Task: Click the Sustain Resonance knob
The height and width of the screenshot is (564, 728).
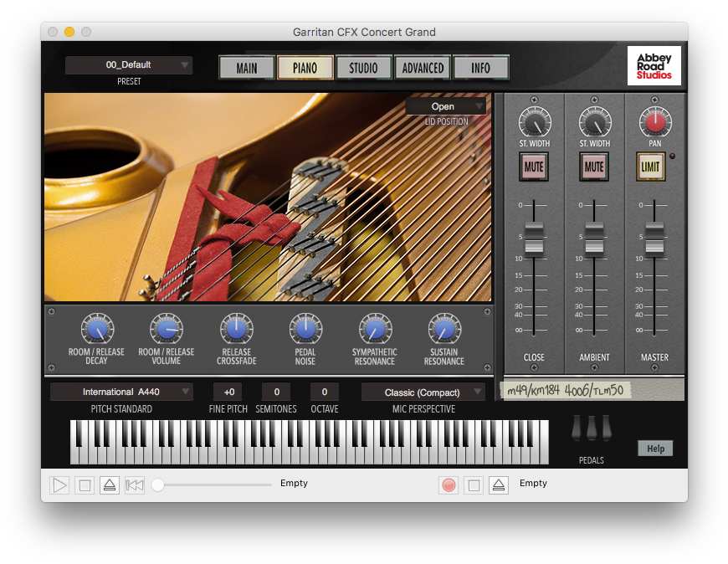Action: pyautogui.click(x=444, y=329)
